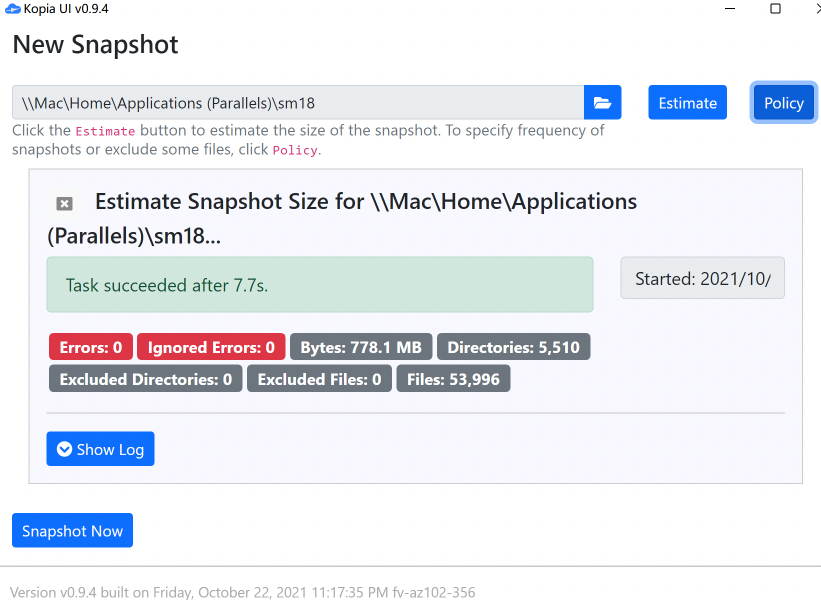Select the Ignored Errors: 0 badge
Viewport: 821px width, 600px height.
[211, 348]
